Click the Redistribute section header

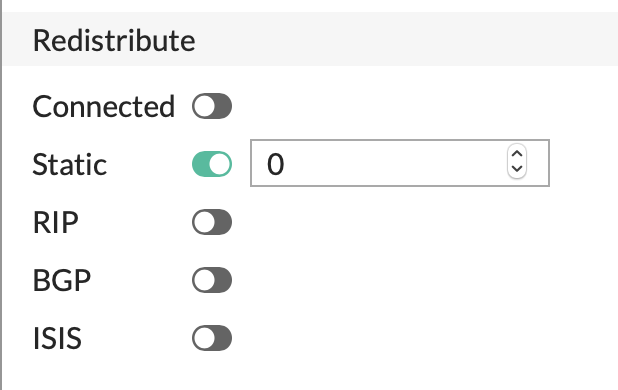coord(114,40)
